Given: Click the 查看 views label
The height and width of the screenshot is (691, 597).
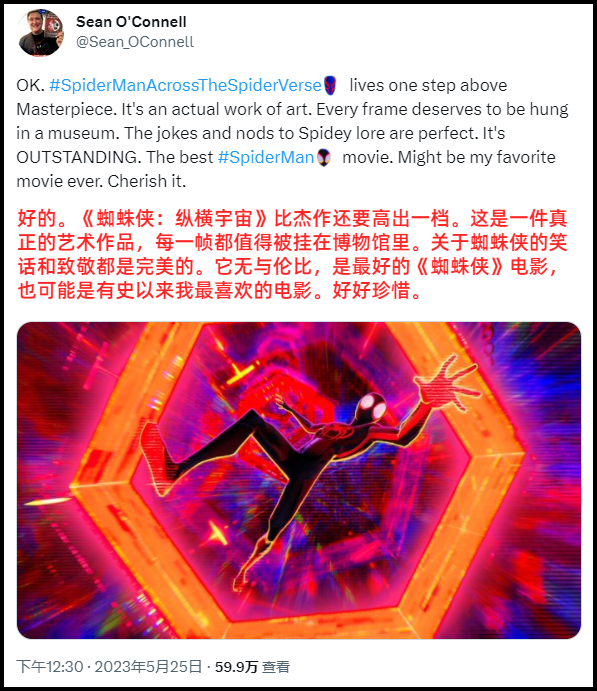Looking at the screenshot, I should click(x=276, y=666).
